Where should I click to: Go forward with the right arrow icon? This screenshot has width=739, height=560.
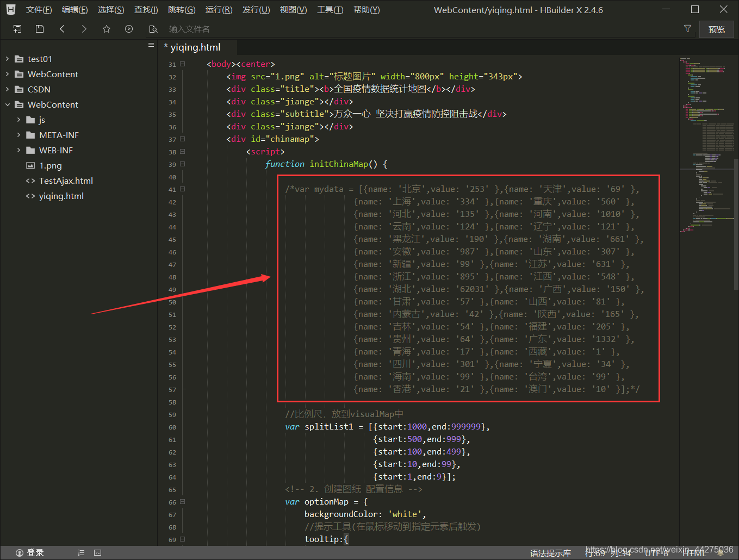click(x=84, y=29)
